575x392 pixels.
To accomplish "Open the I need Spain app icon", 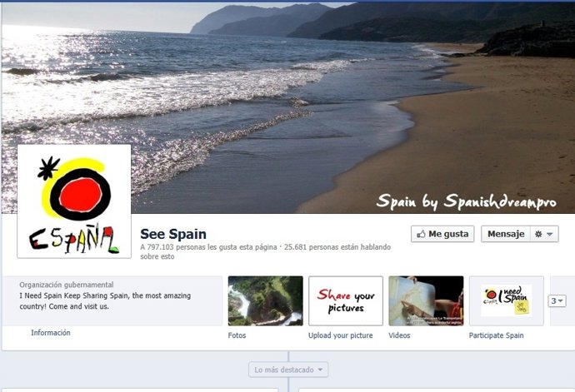I will tap(507, 300).
